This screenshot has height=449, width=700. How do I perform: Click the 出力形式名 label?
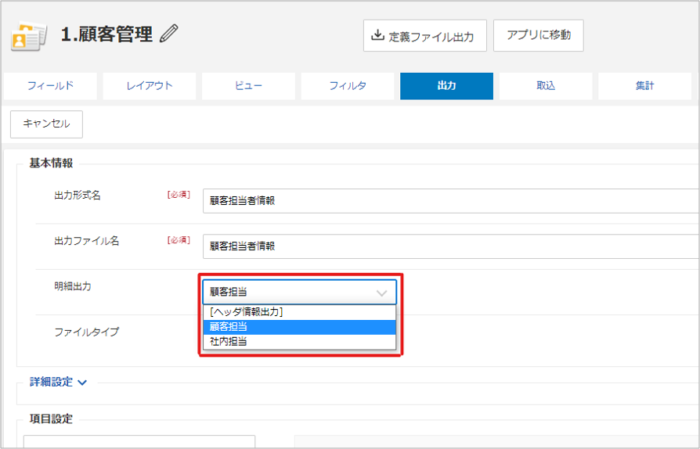click(77, 195)
